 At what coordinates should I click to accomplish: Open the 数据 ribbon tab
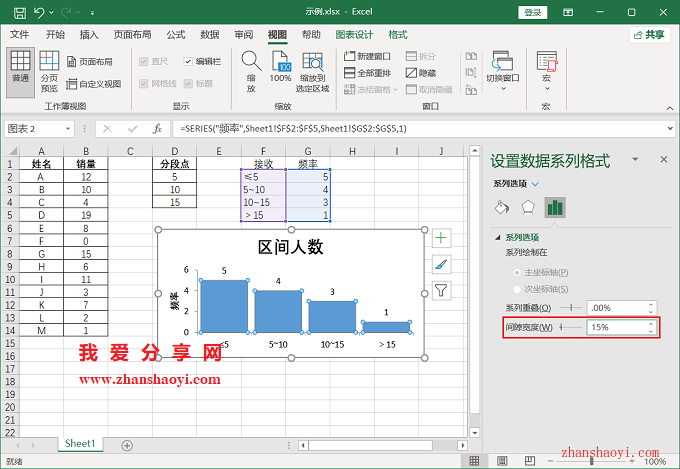click(209, 35)
